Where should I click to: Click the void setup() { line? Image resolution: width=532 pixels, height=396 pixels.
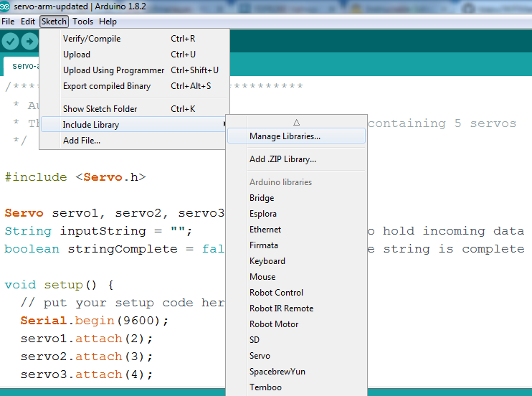(x=60, y=285)
